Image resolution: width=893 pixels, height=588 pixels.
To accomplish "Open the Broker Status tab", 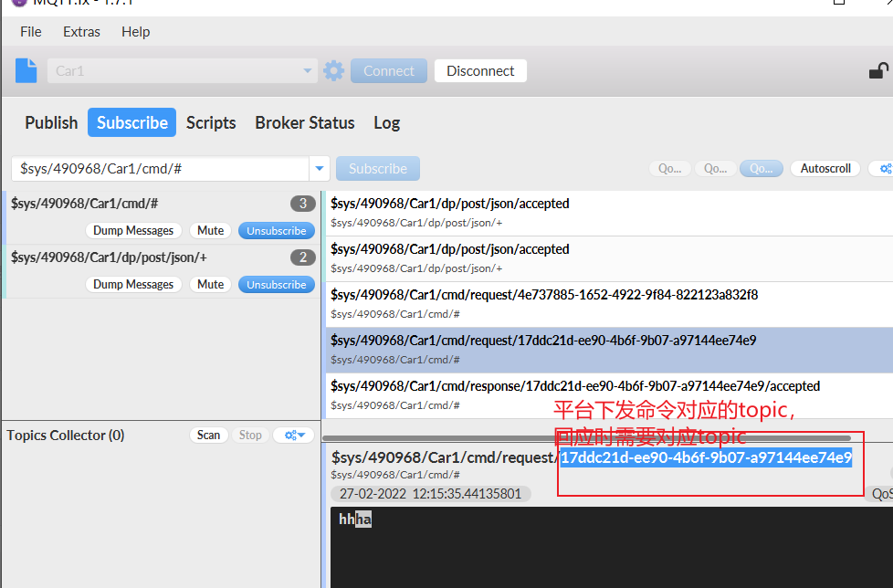I will coord(305,122).
